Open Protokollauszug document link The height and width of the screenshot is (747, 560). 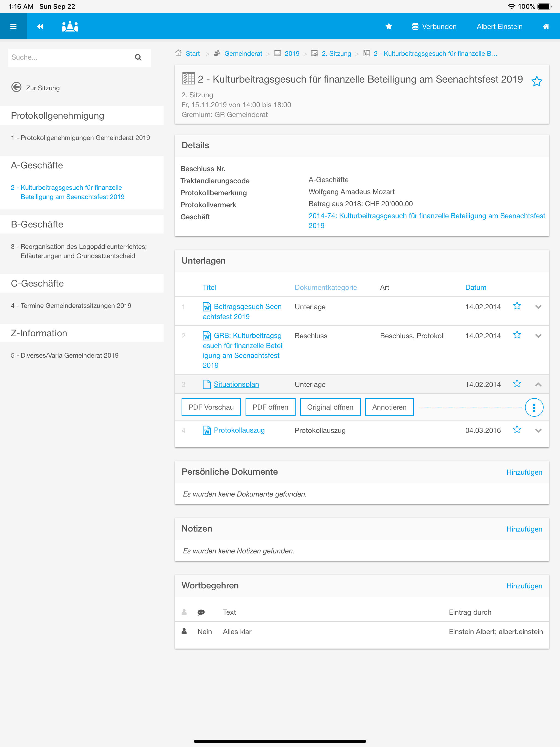[x=239, y=430]
